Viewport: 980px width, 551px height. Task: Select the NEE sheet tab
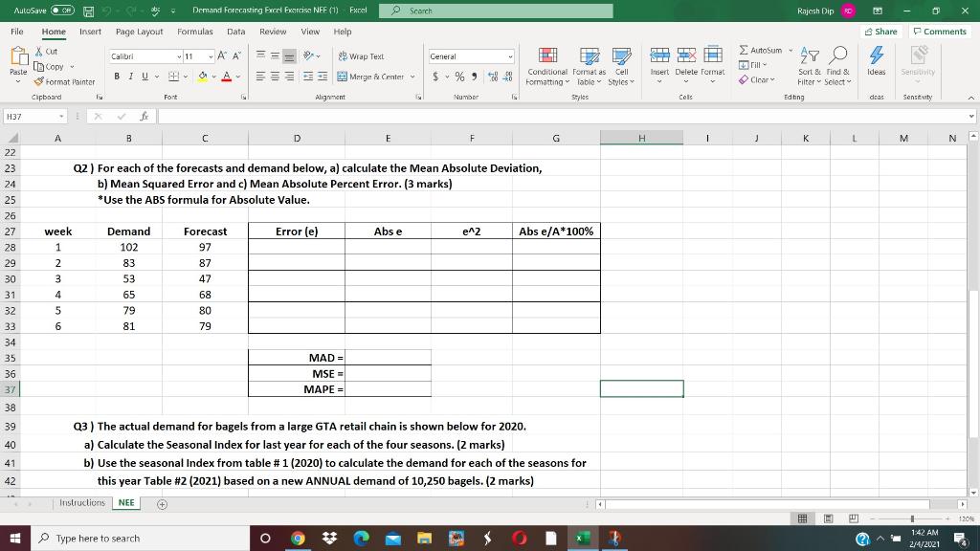125,501
